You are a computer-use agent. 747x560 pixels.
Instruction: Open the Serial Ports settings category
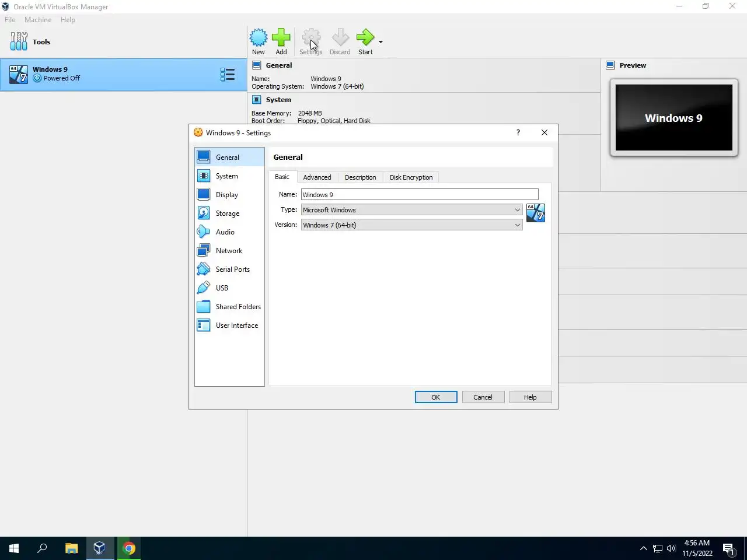click(x=229, y=269)
